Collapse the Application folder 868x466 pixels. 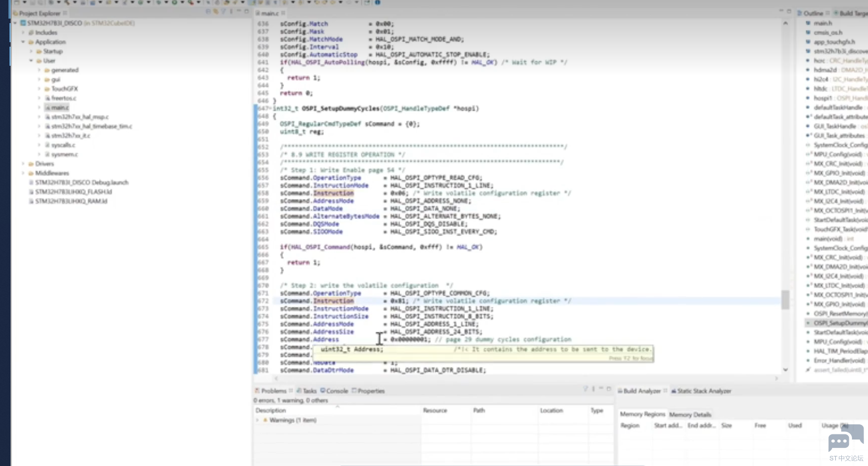[23, 42]
